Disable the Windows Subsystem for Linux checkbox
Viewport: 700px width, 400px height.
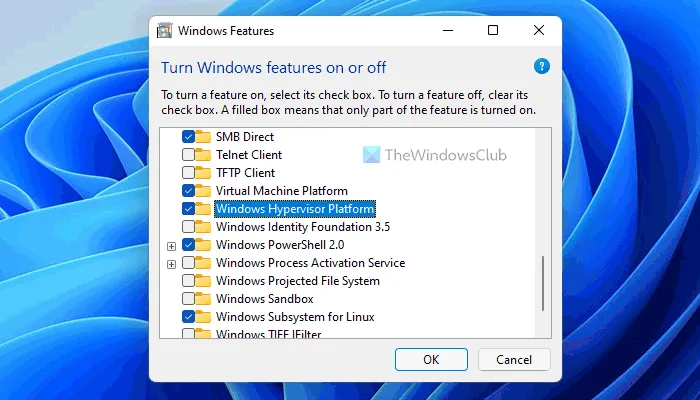188,317
